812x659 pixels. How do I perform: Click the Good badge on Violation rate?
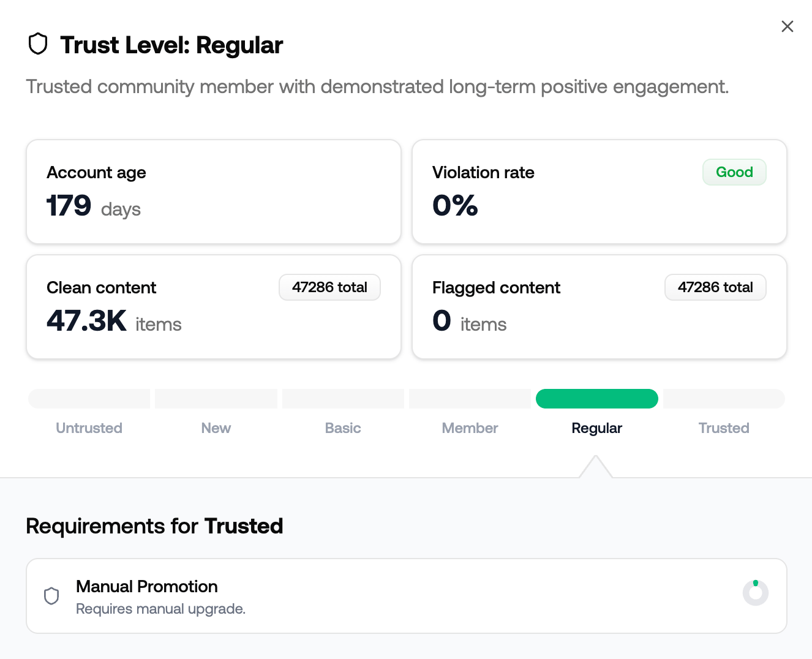[x=734, y=172]
